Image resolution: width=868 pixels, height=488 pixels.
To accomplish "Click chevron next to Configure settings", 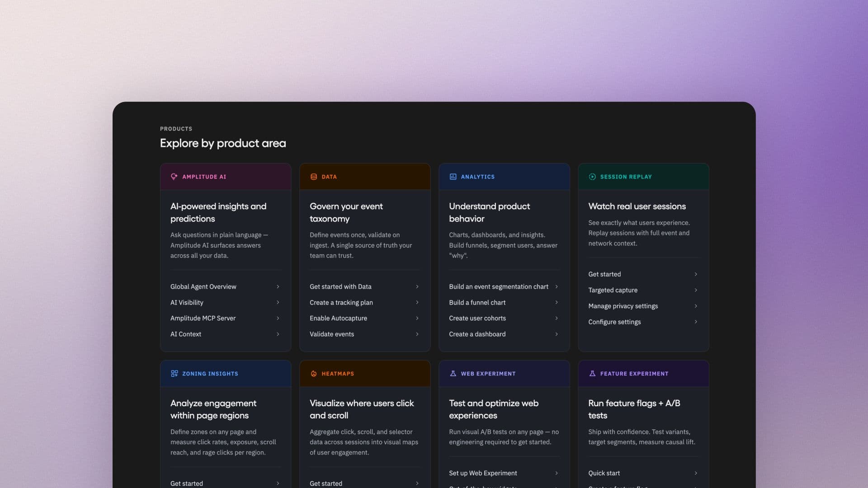I will pos(695,322).
